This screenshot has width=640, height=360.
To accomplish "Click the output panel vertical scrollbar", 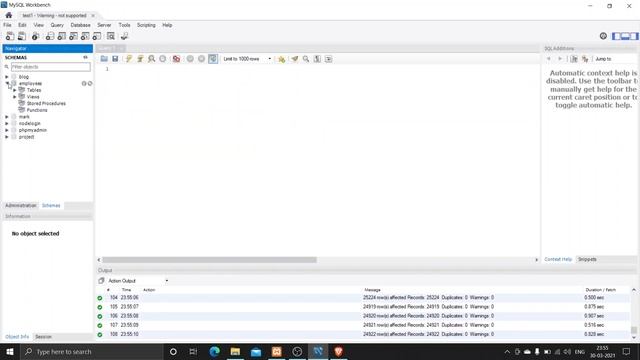I will point(634,313).
